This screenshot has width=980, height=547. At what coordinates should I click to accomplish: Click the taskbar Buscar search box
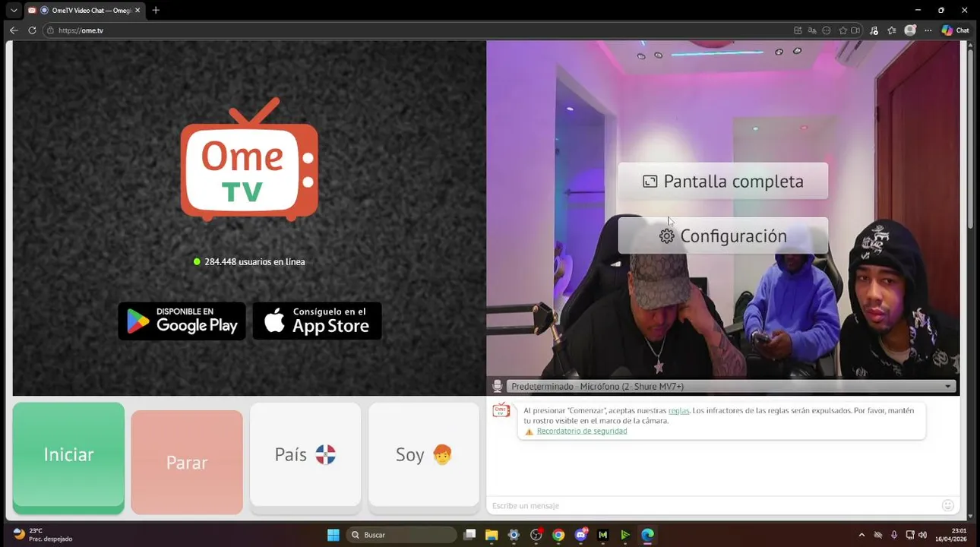(x=402, y=535)
